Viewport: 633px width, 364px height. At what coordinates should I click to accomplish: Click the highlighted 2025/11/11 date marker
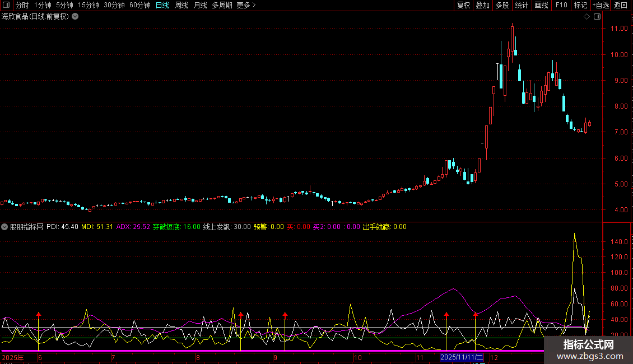point(462,357)
